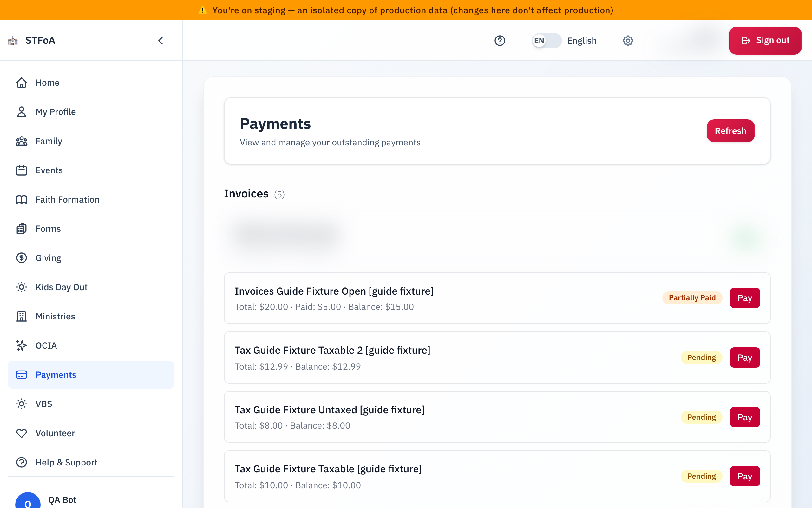
Task: Click the 'Invoices (5)' heading
Action: tap(254, 194)
